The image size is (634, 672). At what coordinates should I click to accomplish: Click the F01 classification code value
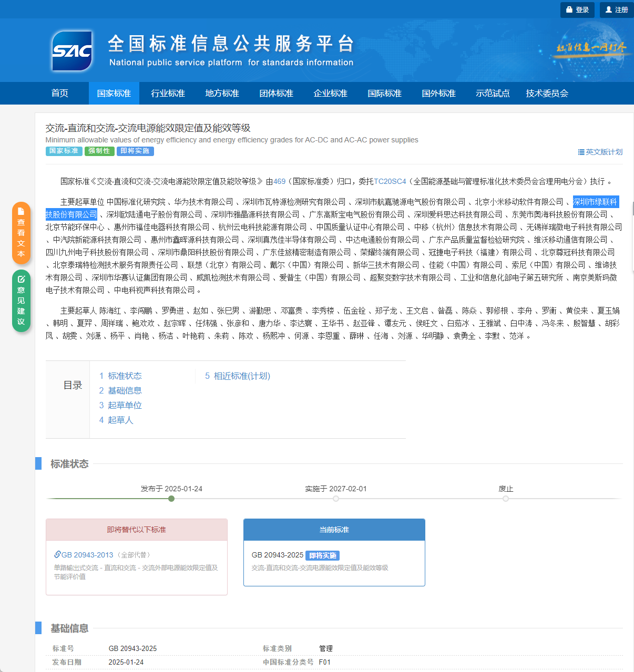(325, 662)
